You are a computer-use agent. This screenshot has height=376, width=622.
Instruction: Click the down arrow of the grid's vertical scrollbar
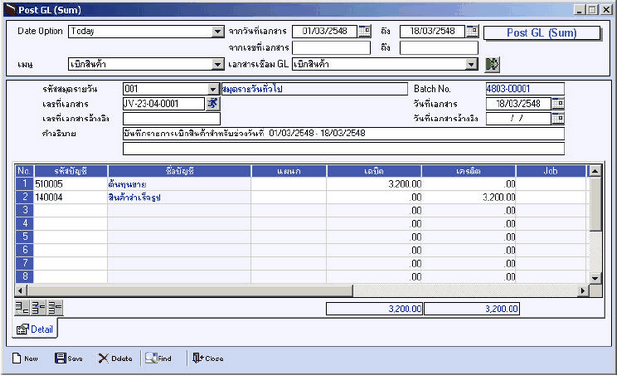point(595,278)
